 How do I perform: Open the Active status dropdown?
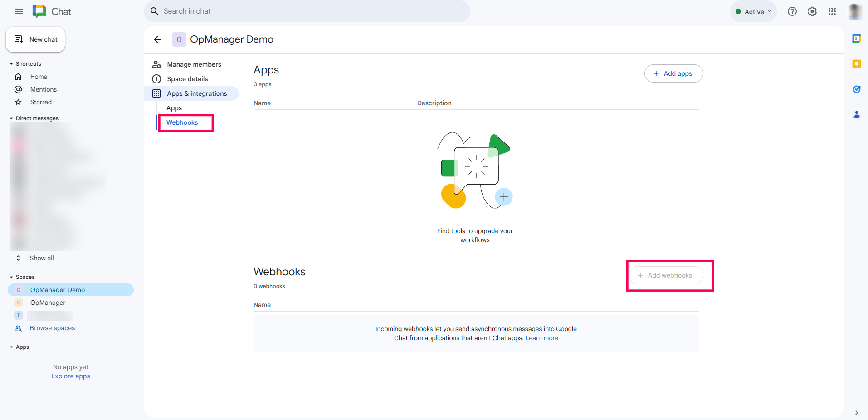(x=753, y=12)
